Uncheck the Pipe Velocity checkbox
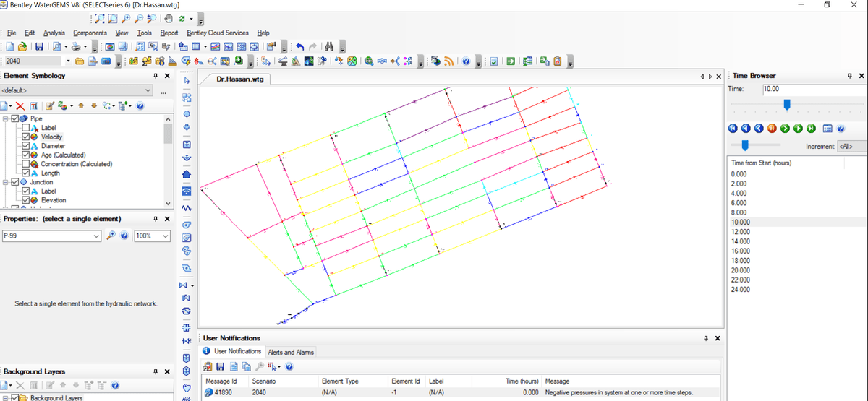Screen dimensions: 868x401 [26, 137]
